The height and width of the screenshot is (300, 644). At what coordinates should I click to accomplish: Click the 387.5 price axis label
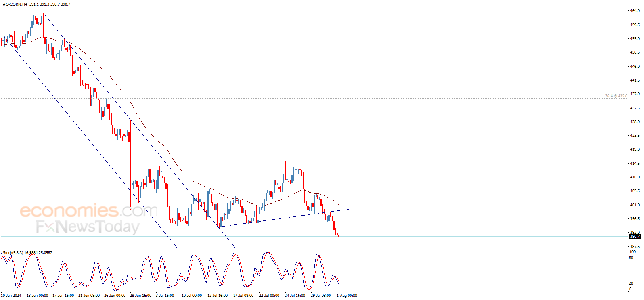(x=635, y=247)
